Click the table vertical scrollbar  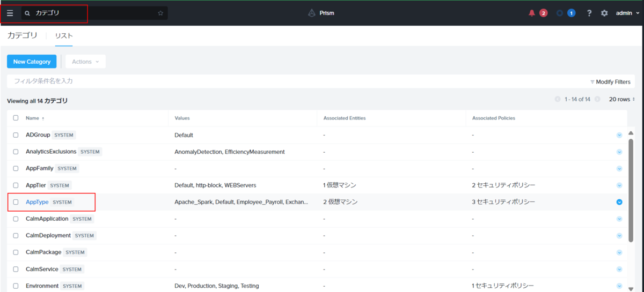[x=631, y=190]
